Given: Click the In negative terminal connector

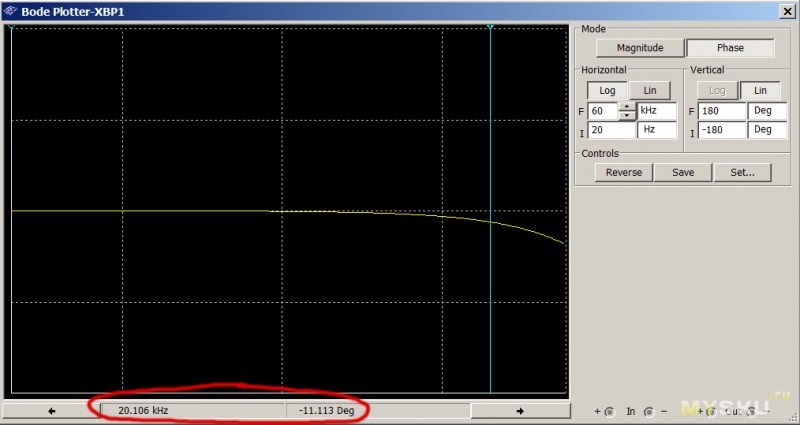Looking at the screenshot, I should (x=650, y=411).
